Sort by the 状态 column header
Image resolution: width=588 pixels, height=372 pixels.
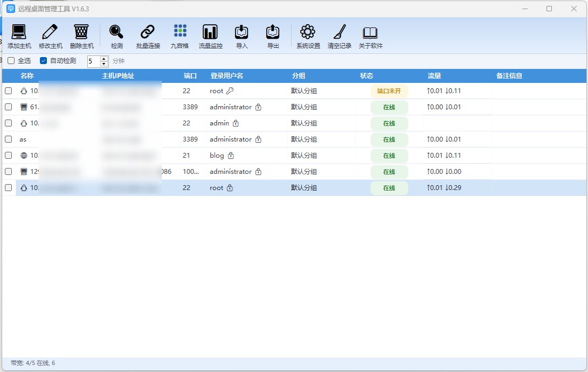click(366, 76)
